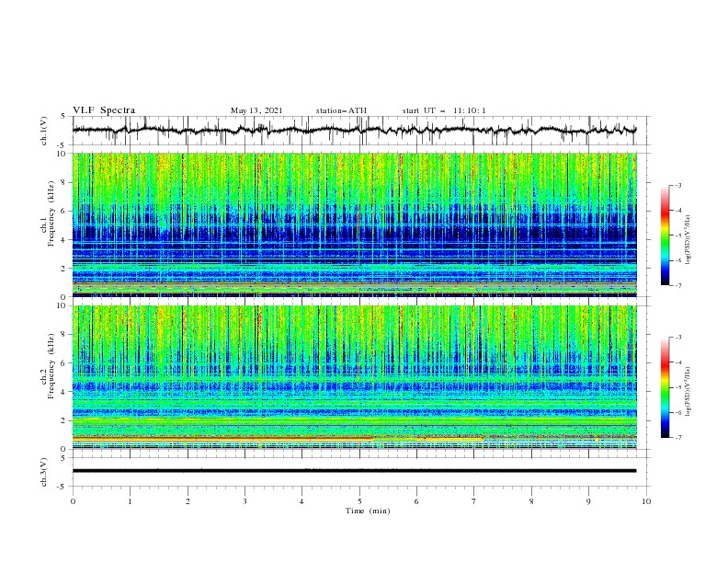Click time axis tick label "0"
Image resolution: width=728 pixels, height=563 pixels.
[x=73, y=501]
